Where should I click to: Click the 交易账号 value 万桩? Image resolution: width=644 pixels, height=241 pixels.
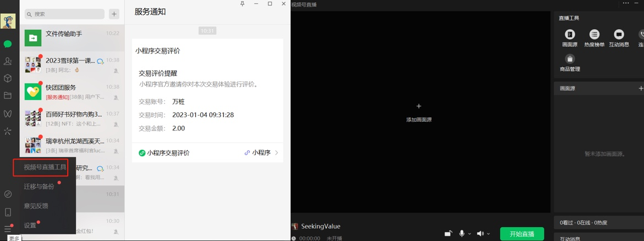[178, 101]
